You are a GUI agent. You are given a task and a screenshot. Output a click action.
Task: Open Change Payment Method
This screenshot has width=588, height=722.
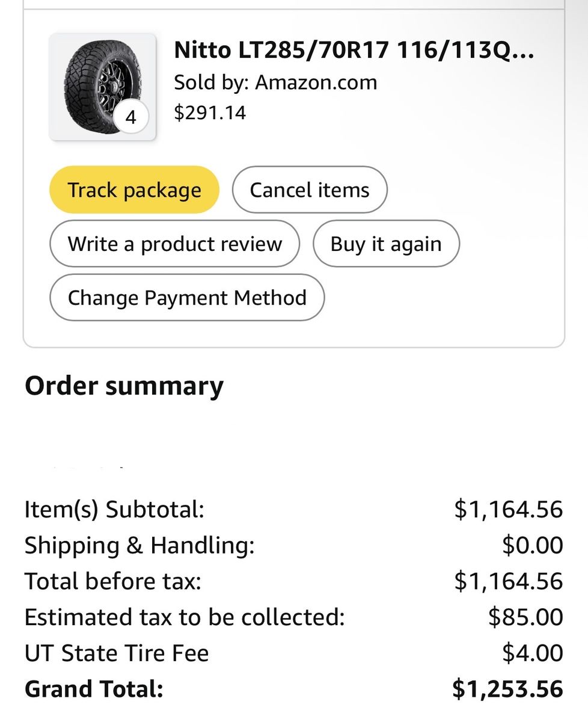pyautogui.click(x=187, y=298)
